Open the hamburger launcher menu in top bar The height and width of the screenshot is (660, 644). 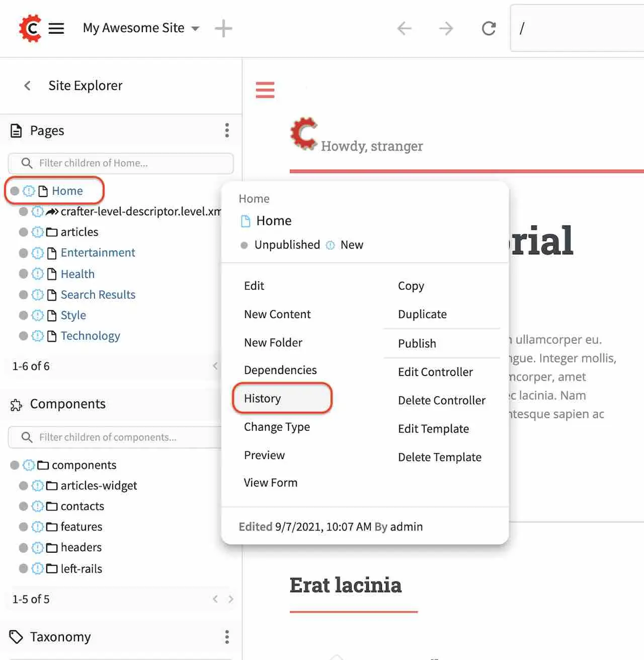coord(56,28)
